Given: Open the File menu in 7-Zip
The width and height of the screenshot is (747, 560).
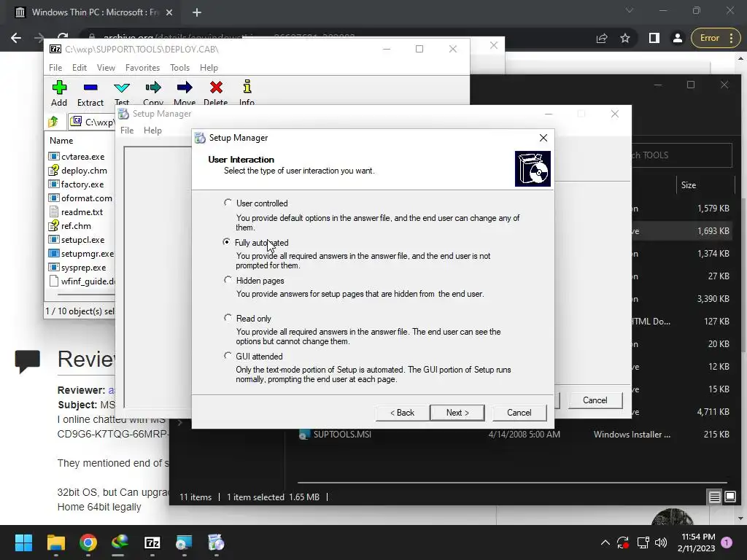Looking at the screenshot, I should (x=55, y=68).
